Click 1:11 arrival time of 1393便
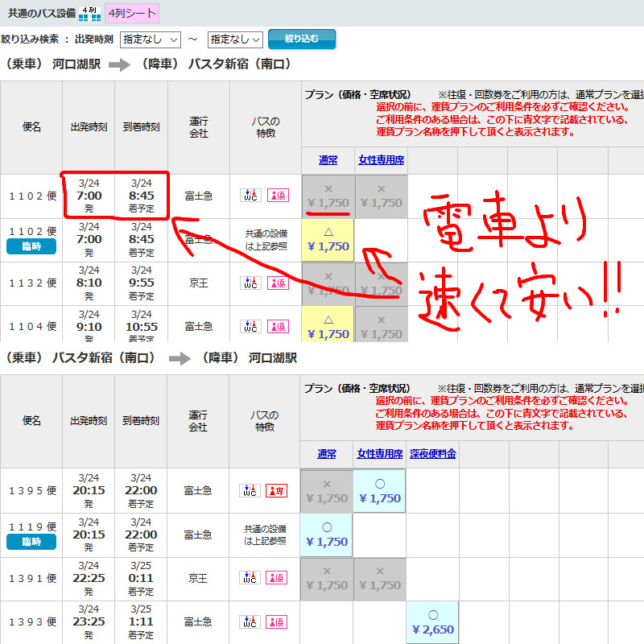The width and height of the screenshot is (644, 644). click(x=141, y=621)
